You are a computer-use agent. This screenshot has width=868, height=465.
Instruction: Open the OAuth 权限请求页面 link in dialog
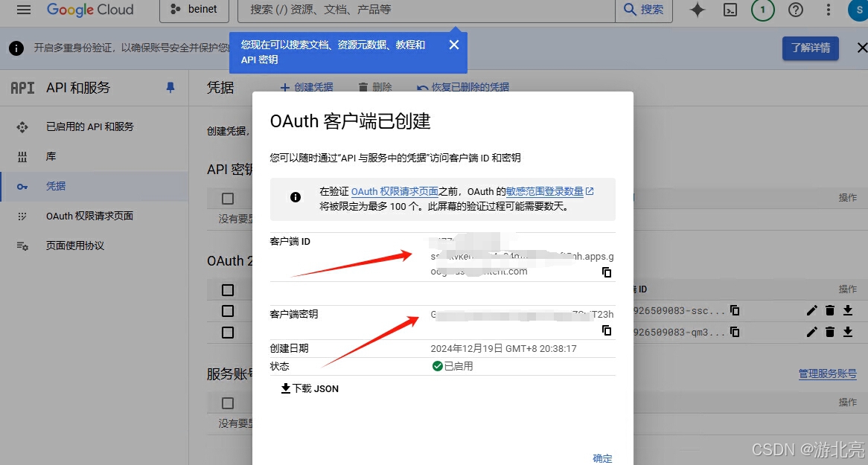pos(395,191)
